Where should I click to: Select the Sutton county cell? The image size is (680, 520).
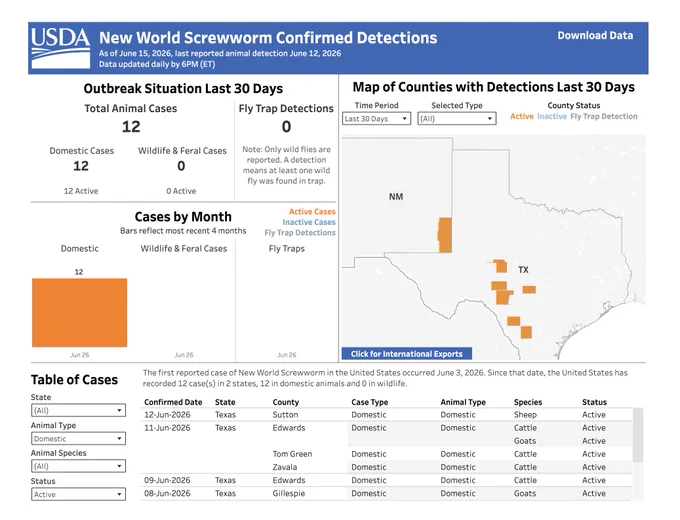(285, 415)
